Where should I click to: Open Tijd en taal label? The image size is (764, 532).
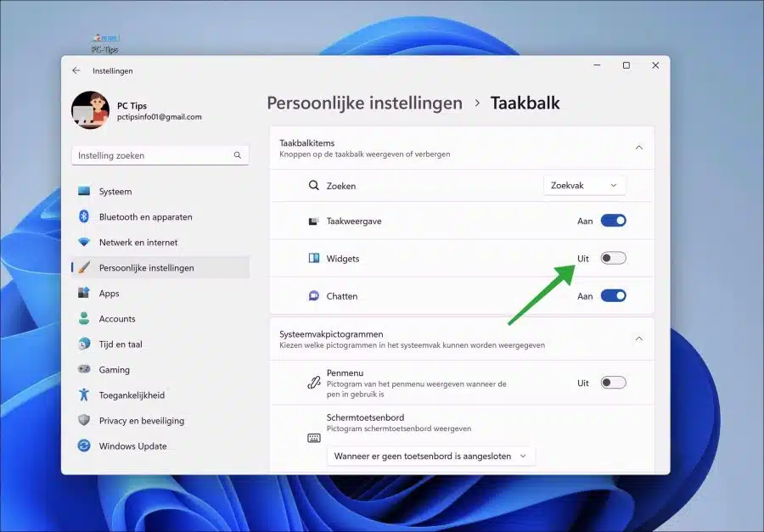click(121, 344)
